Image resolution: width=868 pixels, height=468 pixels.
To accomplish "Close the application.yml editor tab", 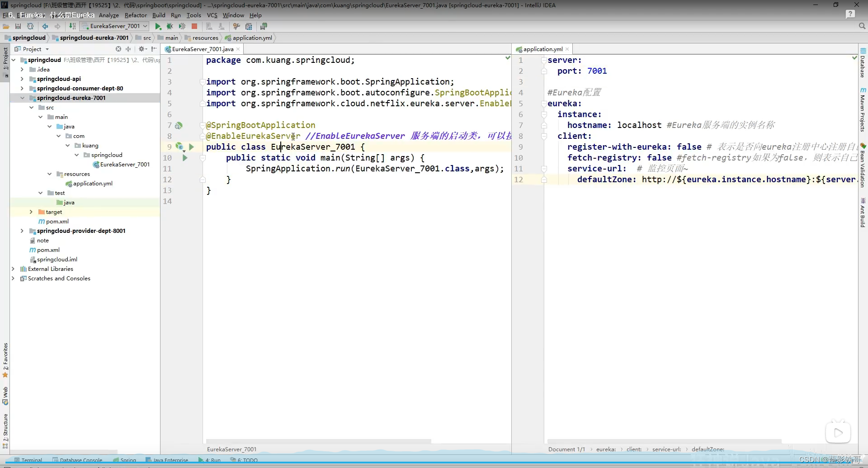I will [567, 49].
